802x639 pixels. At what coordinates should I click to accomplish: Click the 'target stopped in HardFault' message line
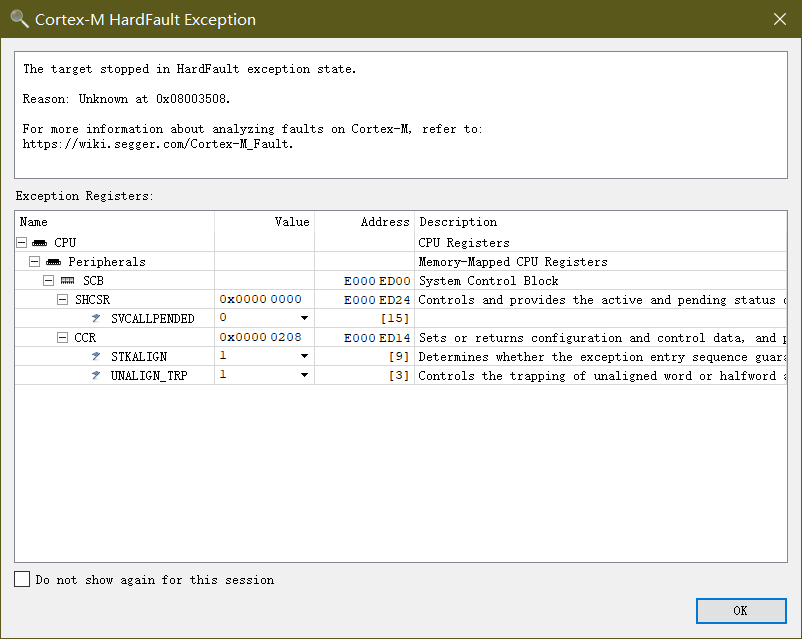pos(189,69)
